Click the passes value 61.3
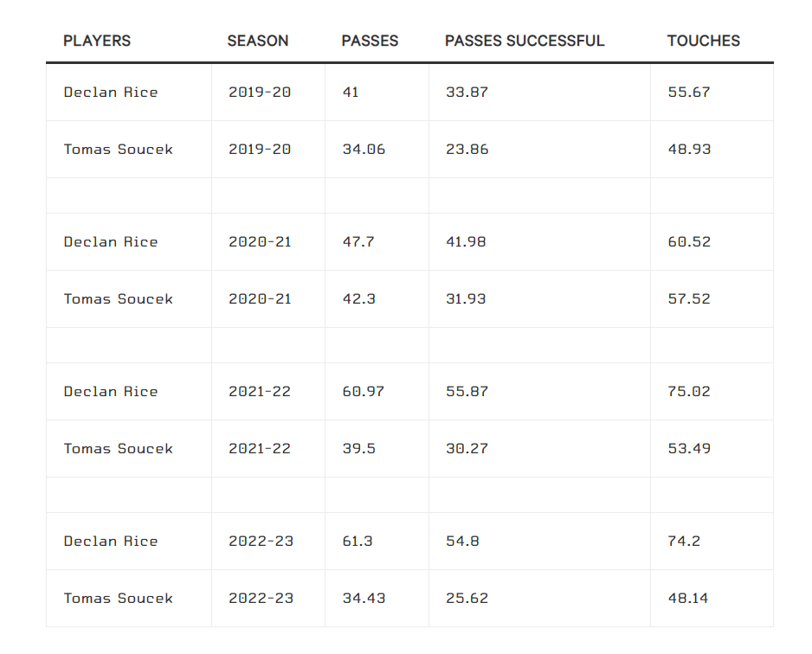 pos(358,542)
